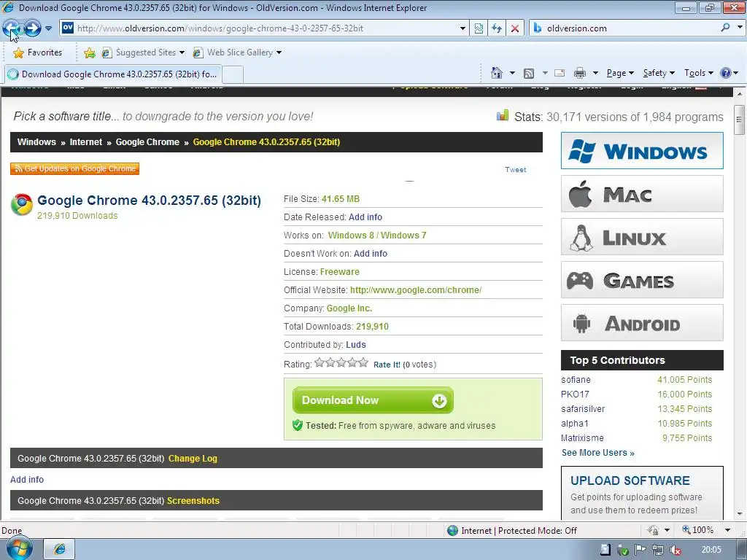
Task: Click contributor sofiane in Top 5
Action: point(576,379)
